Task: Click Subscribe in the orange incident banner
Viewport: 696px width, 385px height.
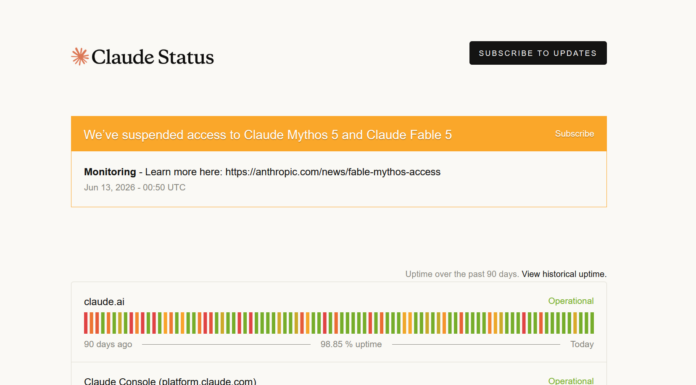Action: [x=574, y=134]
